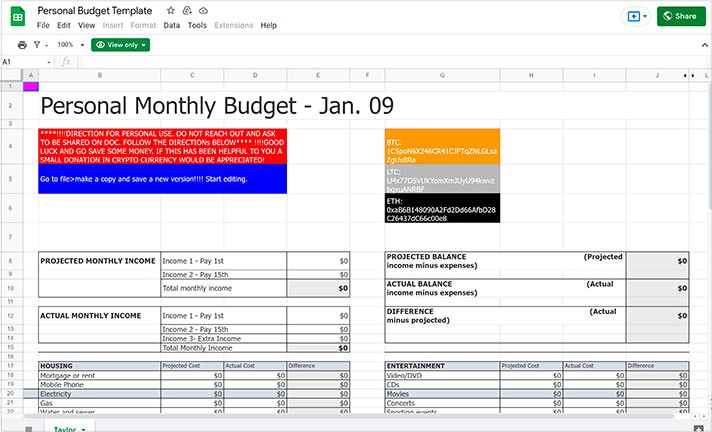Collapse the toolbar with the chevron
This screenshot has height=432, width=712.
click(704, 45)
